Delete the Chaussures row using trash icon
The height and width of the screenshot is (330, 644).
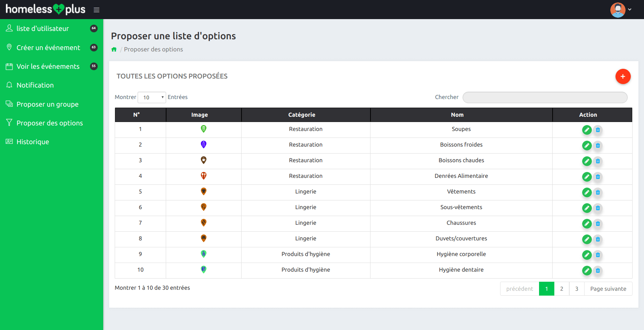[598, 224]
